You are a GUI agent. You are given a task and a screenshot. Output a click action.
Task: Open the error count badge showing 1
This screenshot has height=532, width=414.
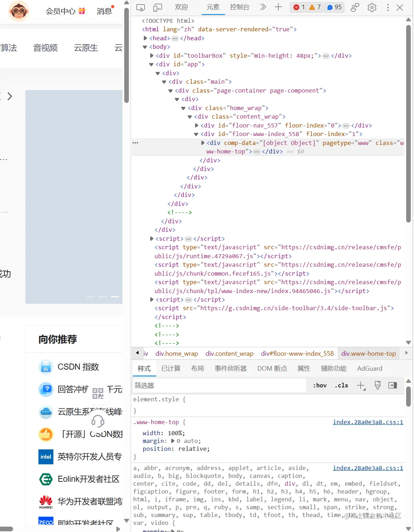coord(299,7)
